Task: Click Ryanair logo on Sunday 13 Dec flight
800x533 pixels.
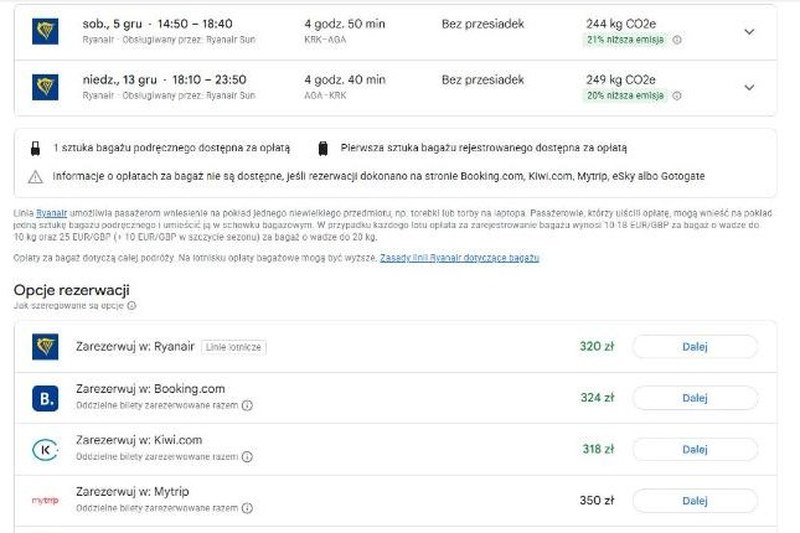Action: 45,87
